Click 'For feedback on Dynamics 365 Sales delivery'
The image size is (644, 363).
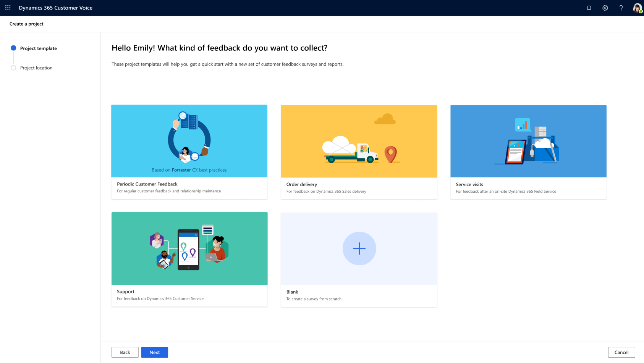point(326,191)
